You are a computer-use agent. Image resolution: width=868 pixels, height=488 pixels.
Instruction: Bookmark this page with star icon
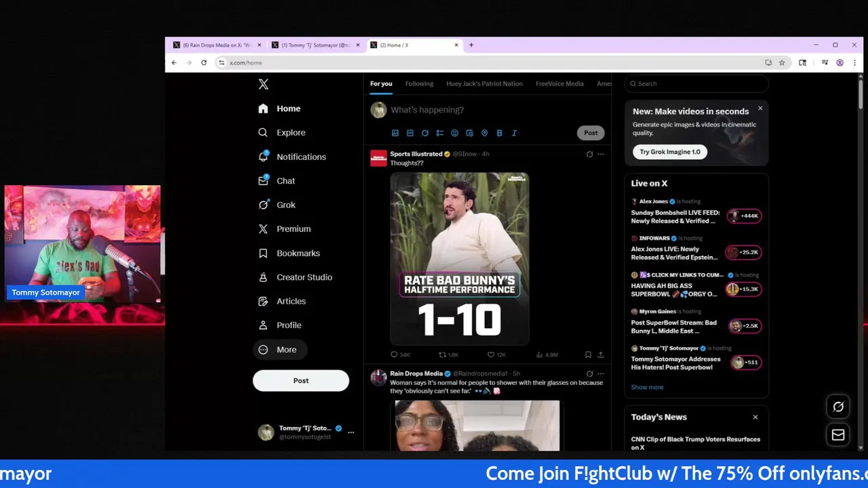(782, 62)
